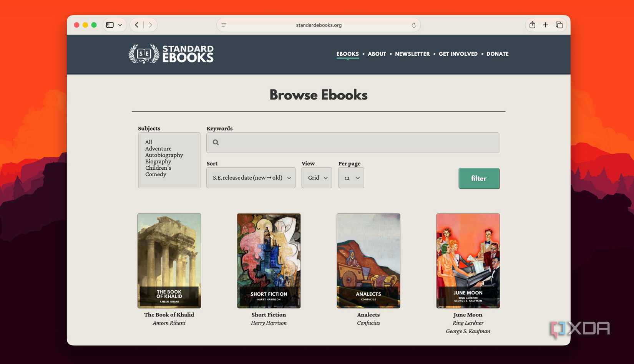Open the Donate navigation link
634x364 pixels.
click(x=498, y=54)
